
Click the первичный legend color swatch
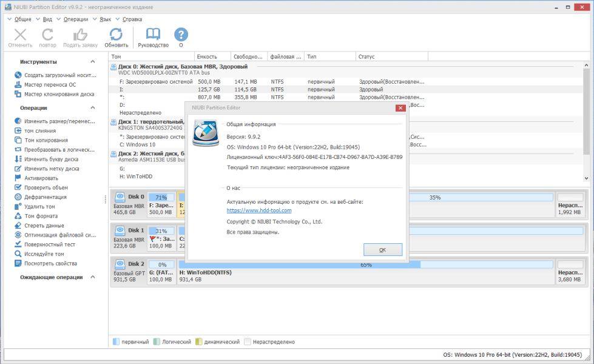tap(116, 342)
